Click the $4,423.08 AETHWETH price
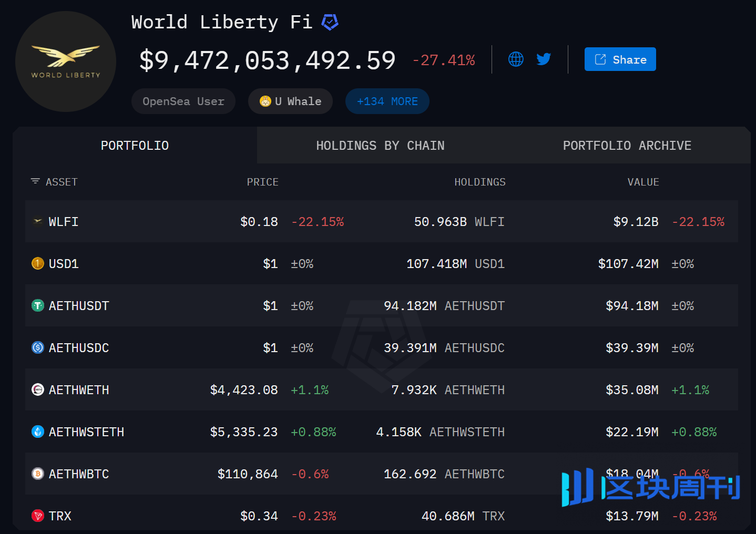The width and height of the screenshot is (756, 534). [244, 390]
